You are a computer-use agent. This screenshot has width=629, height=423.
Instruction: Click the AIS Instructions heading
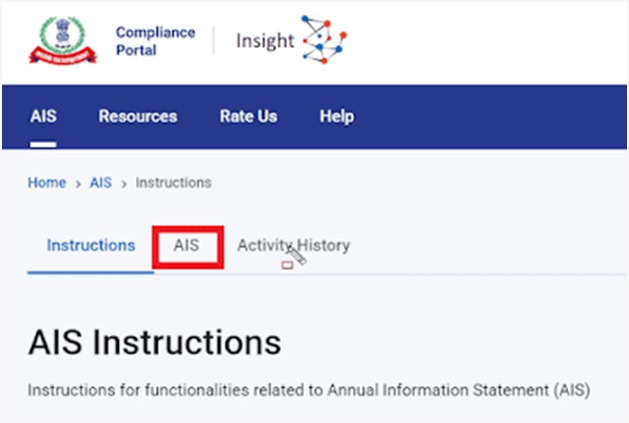coord(155,342)
